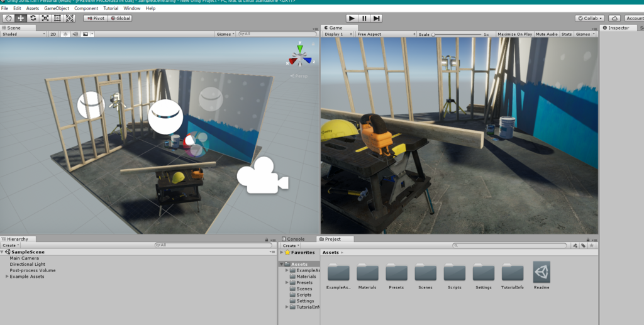The image size is (644, 325).
Task: Select the Scale tool
Action: pyautogui.click(x=45, y=18)
